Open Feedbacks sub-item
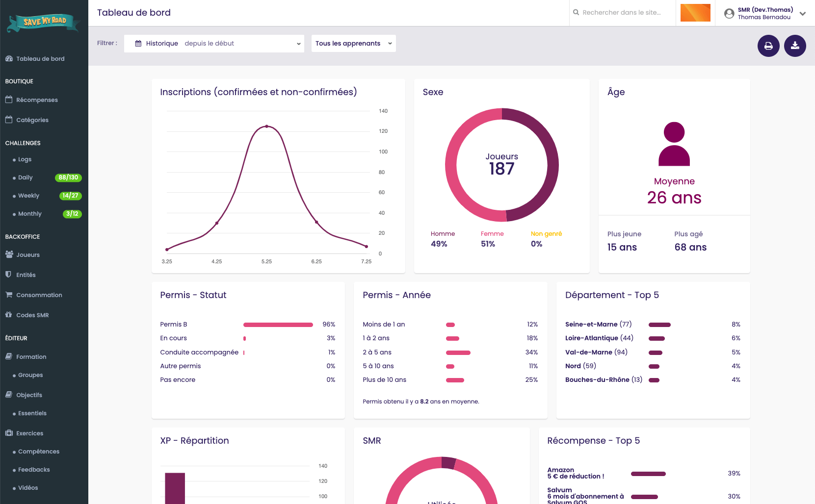This screenshot has height=504, width=815. click(x=34, y=470)
